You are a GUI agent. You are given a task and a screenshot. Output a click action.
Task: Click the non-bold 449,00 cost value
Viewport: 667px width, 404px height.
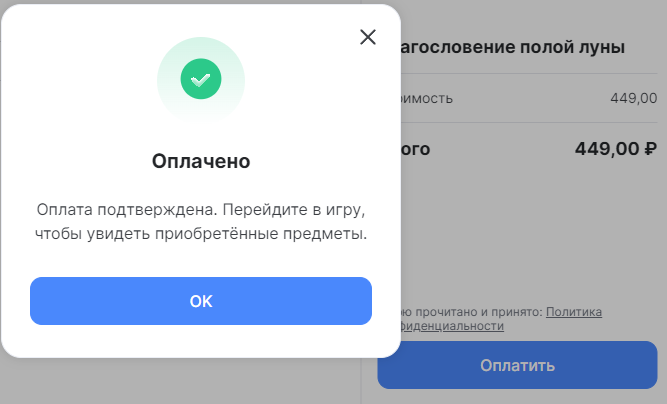click(x=633, y=98)
